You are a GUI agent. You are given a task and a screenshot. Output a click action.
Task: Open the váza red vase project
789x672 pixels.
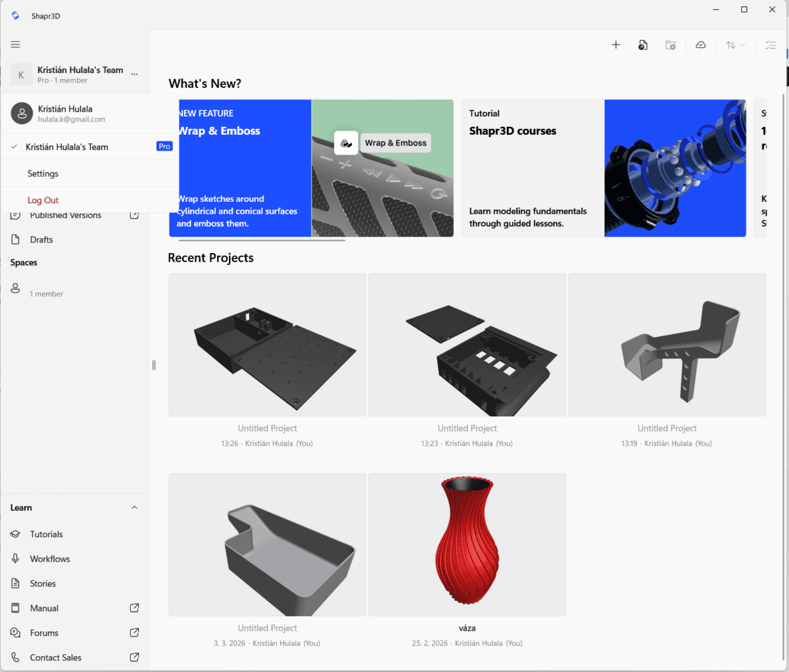coord(467,544)
